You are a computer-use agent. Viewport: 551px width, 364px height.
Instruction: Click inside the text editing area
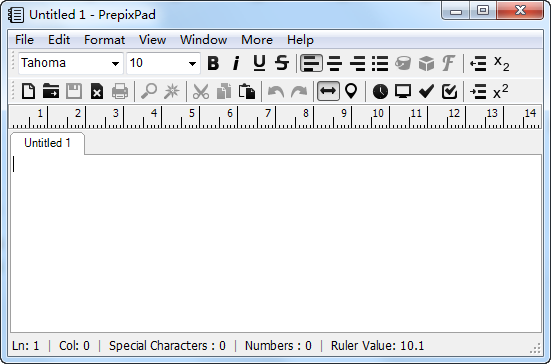pos(276,243)
